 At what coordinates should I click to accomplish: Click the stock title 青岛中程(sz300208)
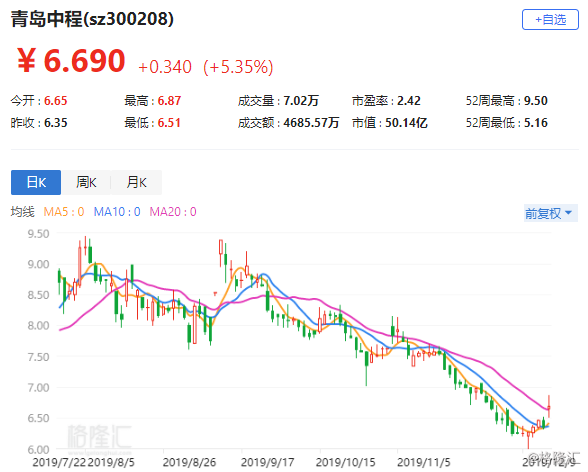92,19
